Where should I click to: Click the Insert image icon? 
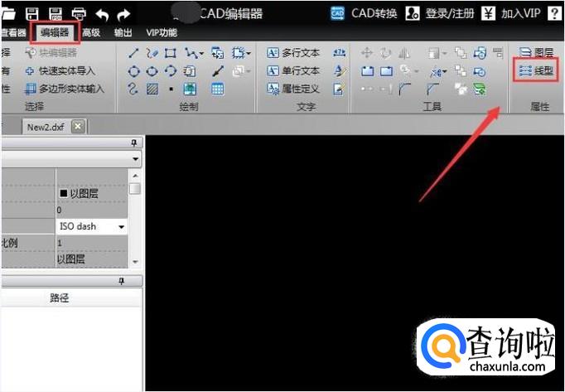coord(190,89)
